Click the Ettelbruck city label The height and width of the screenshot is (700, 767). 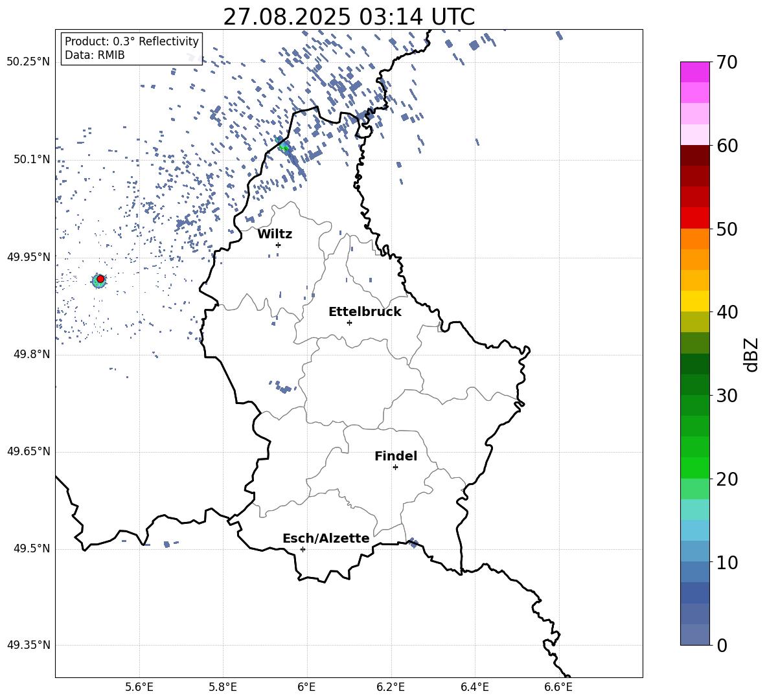[365, 312]
